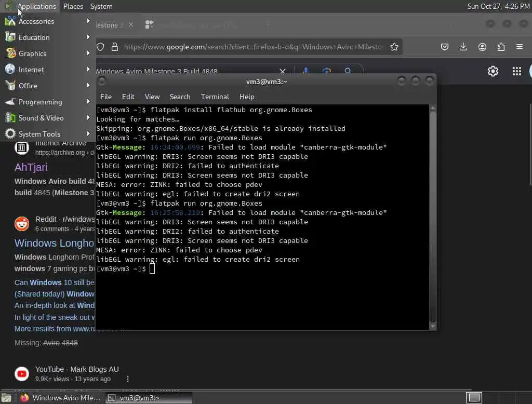
Task: Click 'More results from' link
Action: pos(55,329)
